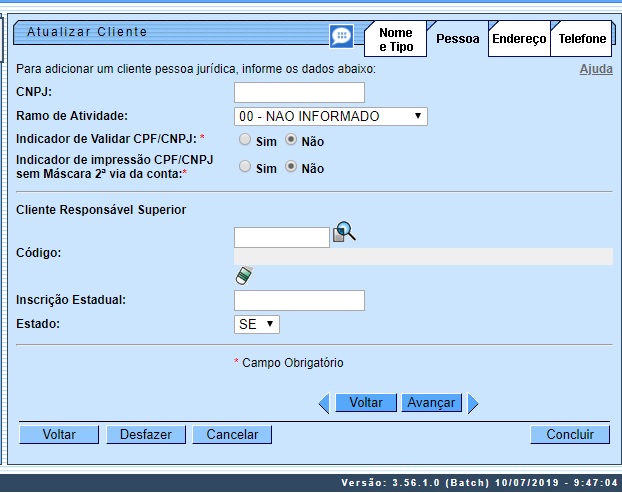
Task: Click the Avançar button
Action: pos(430,403)
